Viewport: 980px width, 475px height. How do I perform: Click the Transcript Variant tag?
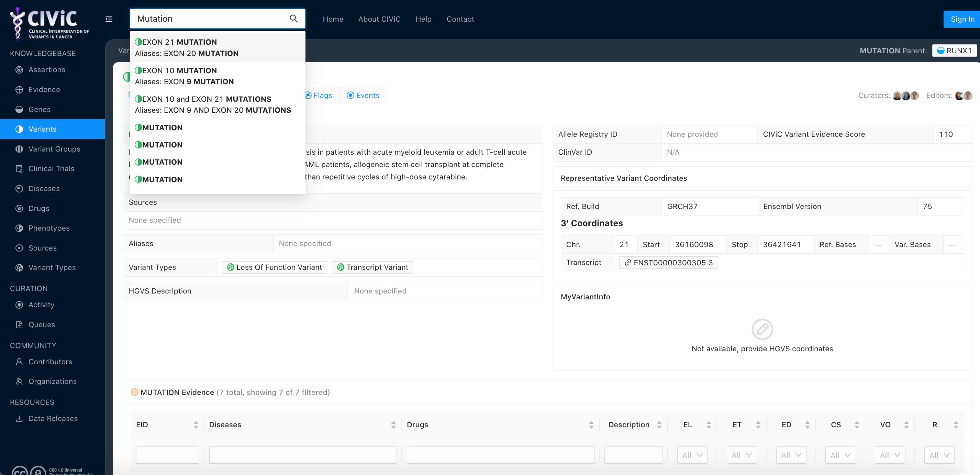tap(372, 267)
